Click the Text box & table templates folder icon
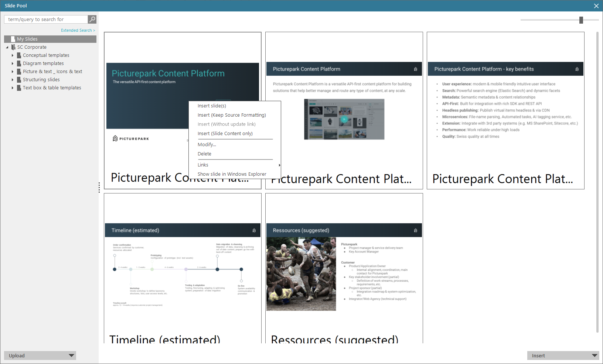Viewport: 603px width, 364px height. click(x=19, y=87)
